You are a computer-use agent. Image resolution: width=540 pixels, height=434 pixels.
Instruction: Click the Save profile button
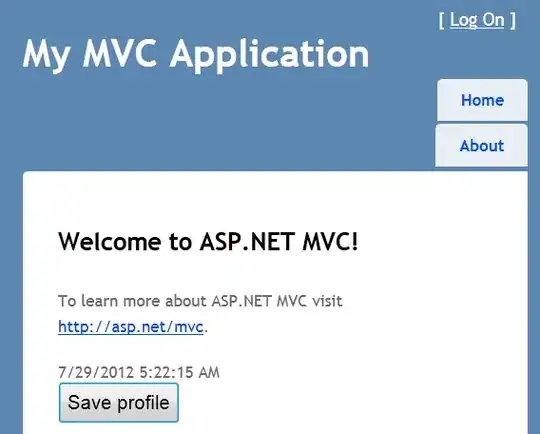point(119,402)
